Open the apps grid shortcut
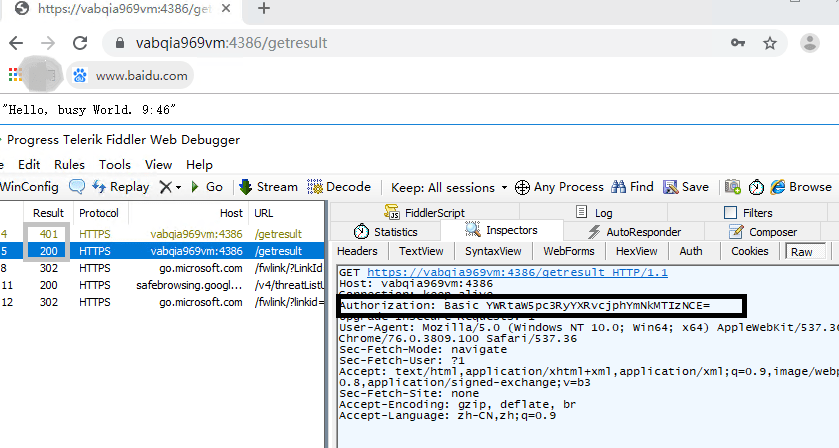This screenshot has width=839, height=448. click(x=15, y=75)
